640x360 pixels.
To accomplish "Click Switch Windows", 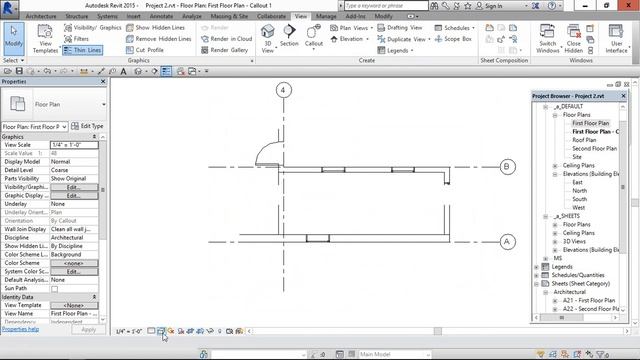I will pyautogui.click(x=547, y=39).
